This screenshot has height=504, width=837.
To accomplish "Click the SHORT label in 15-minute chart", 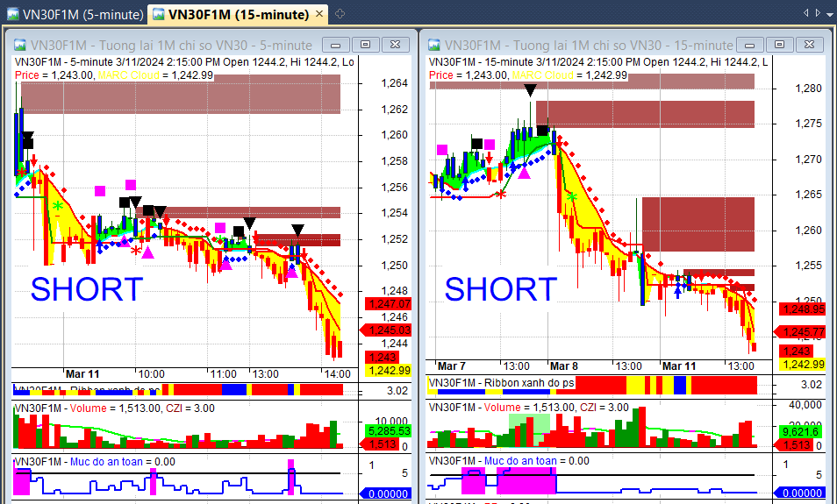I will click(501, 289).
